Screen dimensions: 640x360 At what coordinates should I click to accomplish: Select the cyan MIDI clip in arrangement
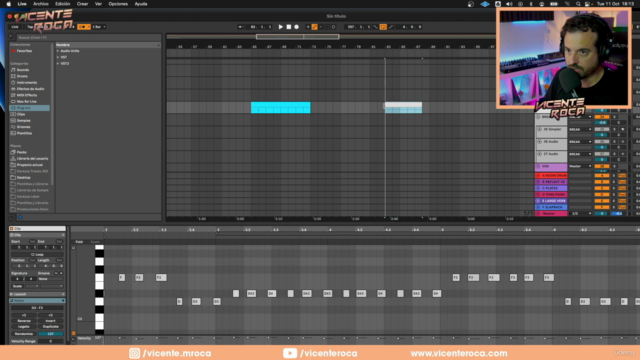[x=280, y=107]
